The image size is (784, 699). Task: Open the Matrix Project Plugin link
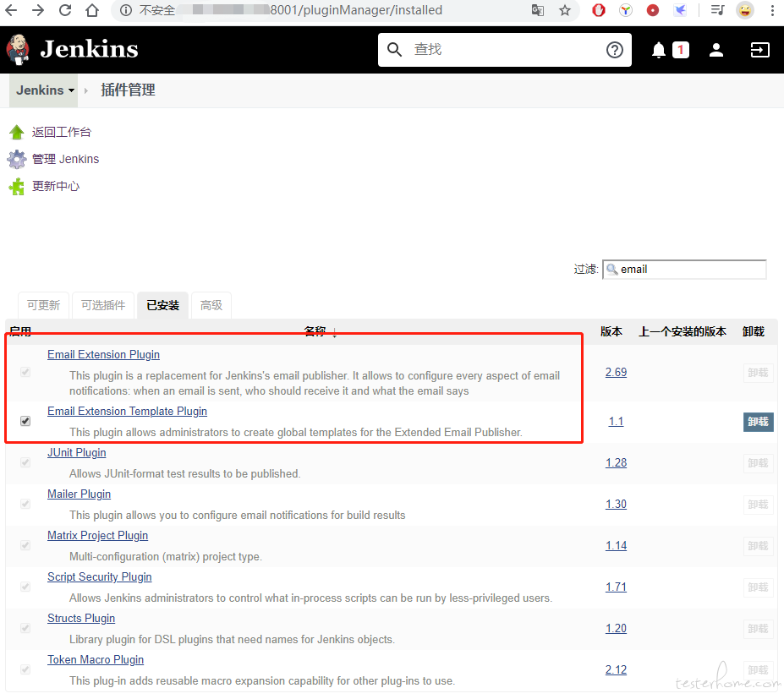tap(97, 536)
